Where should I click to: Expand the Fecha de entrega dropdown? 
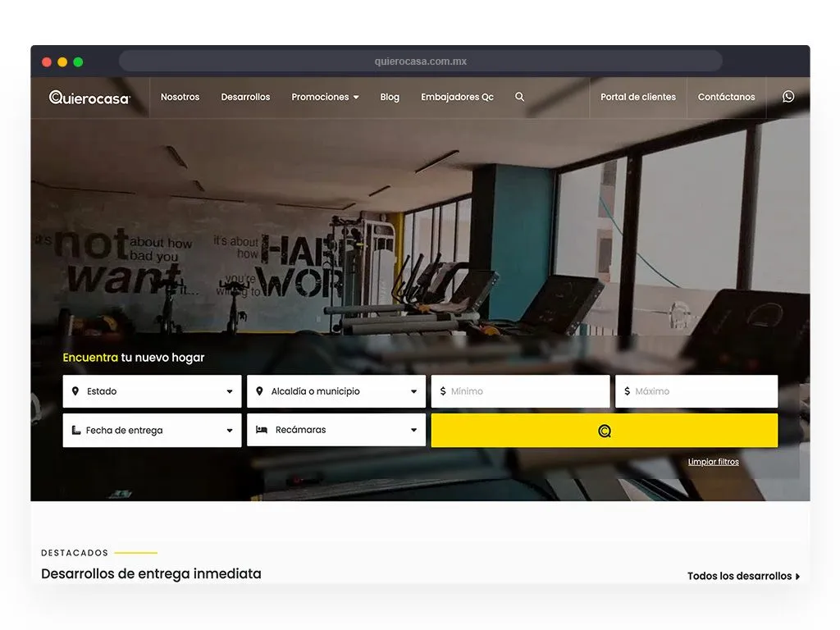click(x=152, y=430)
